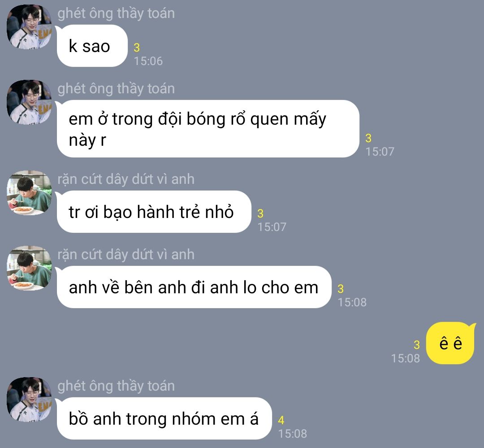Select the yellow 'ê ê' sent message
Screen dimensions: 484x448
coord(451,343)
